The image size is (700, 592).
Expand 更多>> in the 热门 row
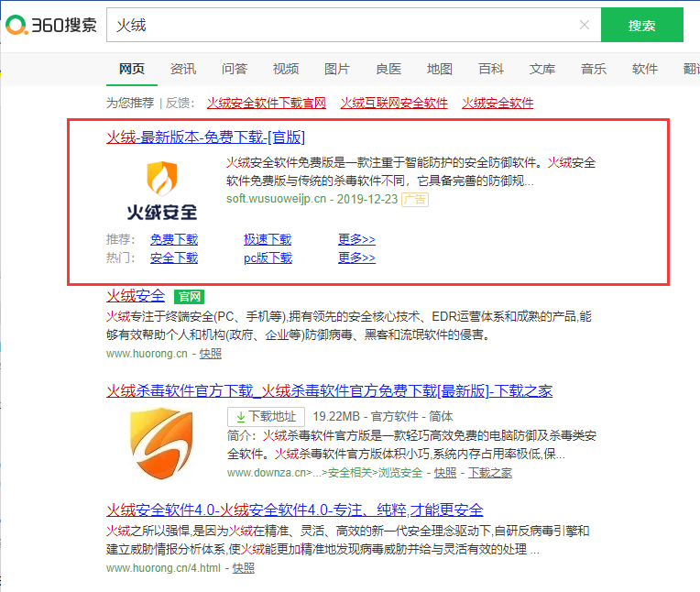(356, 258)
